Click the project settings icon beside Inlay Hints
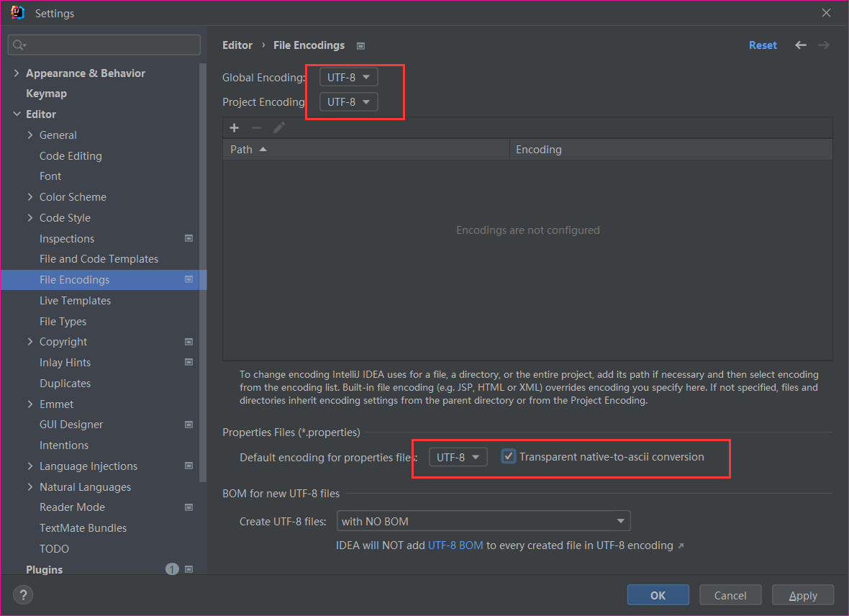The image size is (849, 616). coord(189,362)
